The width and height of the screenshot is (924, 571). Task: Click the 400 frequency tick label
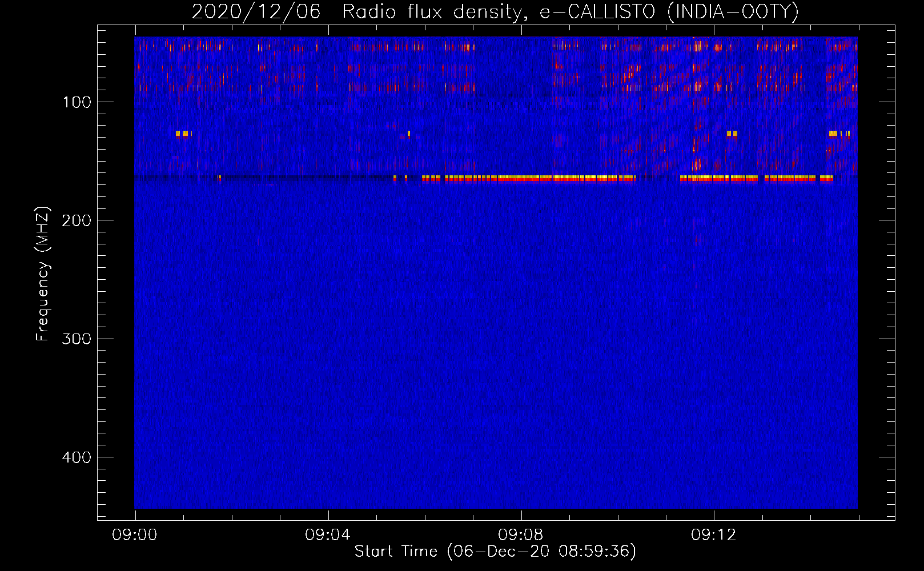[x=77, y=457]
